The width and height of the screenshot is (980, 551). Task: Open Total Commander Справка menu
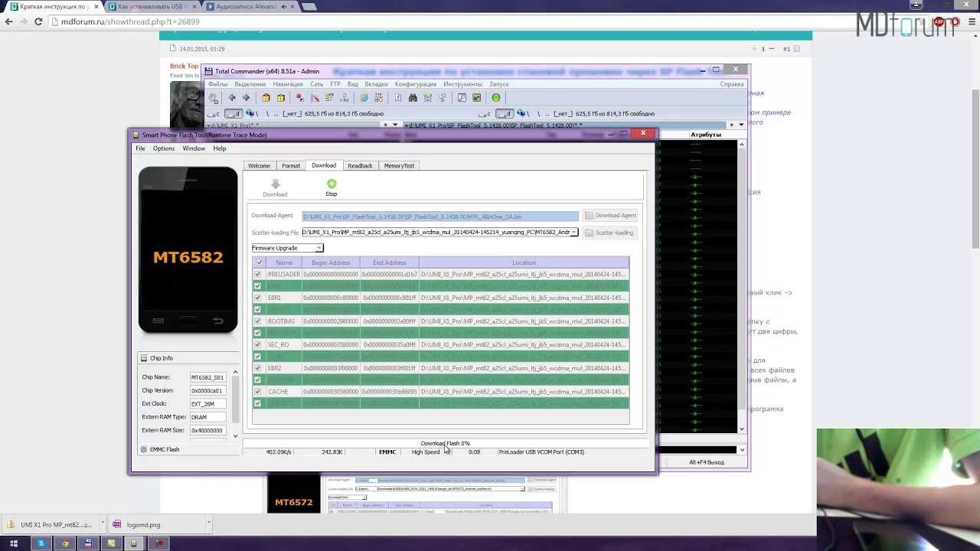tap(732, 84)
